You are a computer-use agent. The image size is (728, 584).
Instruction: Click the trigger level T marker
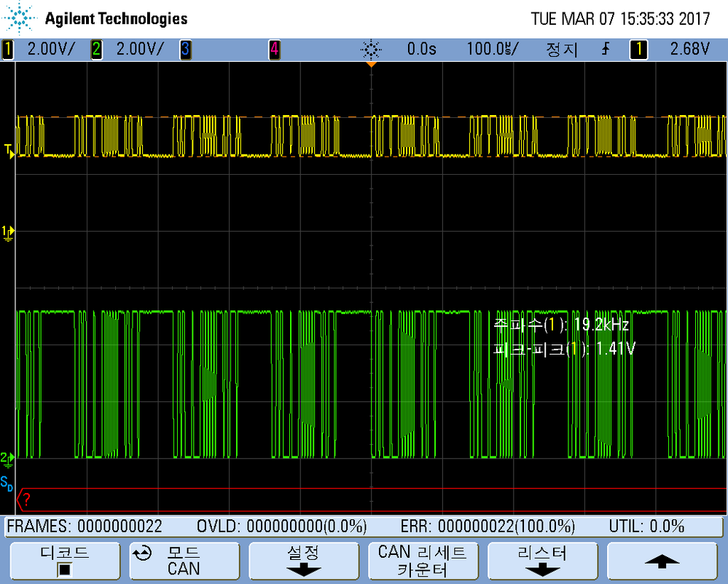pos(9,151)
